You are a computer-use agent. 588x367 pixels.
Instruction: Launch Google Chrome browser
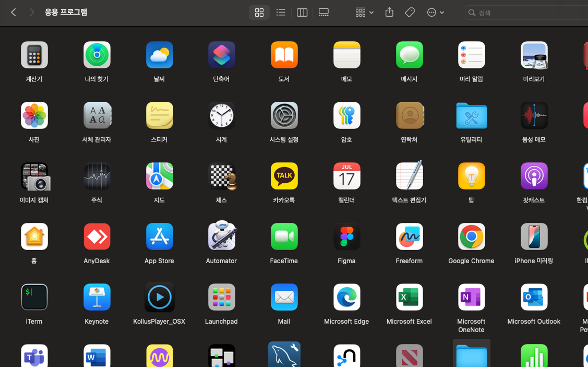[471, 237]
